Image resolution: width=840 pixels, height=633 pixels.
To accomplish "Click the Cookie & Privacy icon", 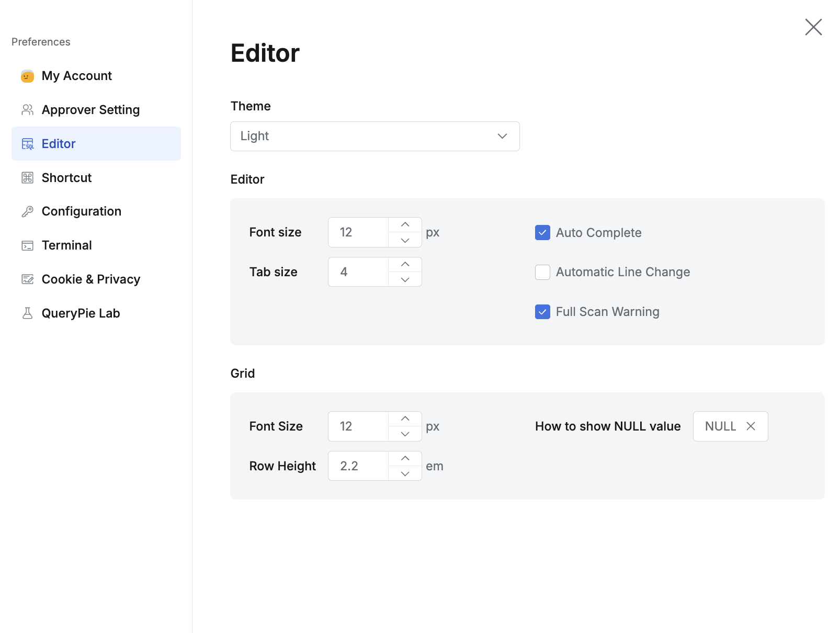I will (x=27, y=279).
